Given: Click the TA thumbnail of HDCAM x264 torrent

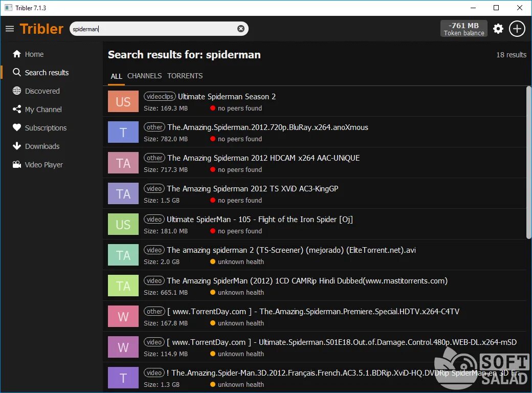Looking at the screenshot, I should tap(123, 163).
